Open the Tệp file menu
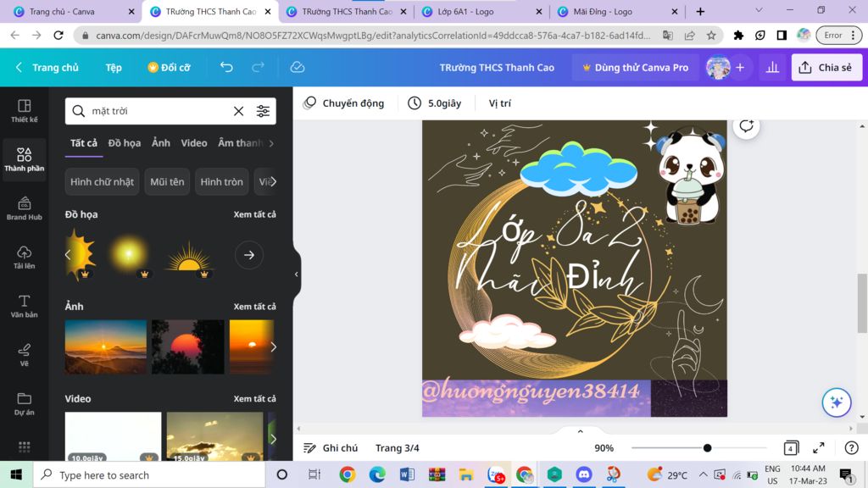This screenshot has width=868, height=488. click(114, 68)
